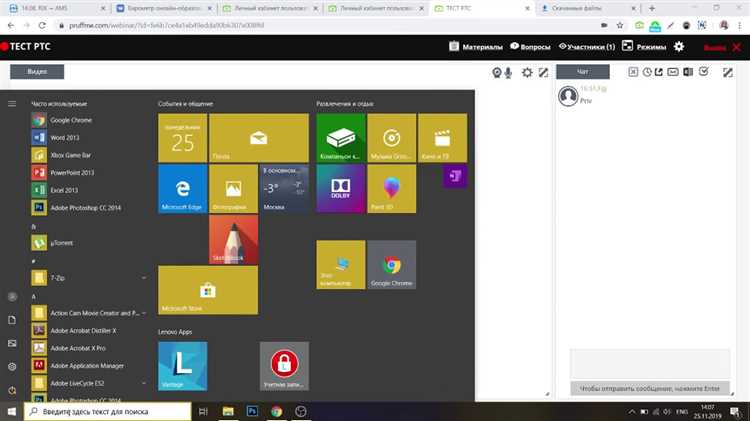750x421 pixels.
Task: Open the Этот компьютер tile
Action: click(341, 265)
